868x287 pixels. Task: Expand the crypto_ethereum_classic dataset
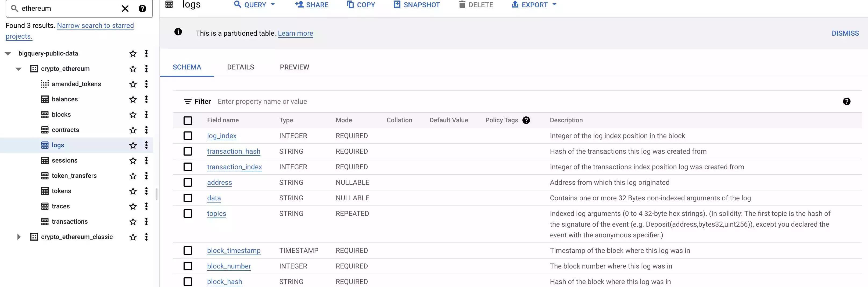pyautogui.click(x=19, y=237)
